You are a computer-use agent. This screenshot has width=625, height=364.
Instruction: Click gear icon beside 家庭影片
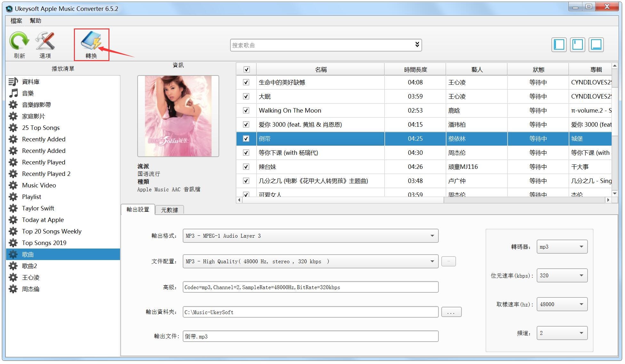[13, 116]
